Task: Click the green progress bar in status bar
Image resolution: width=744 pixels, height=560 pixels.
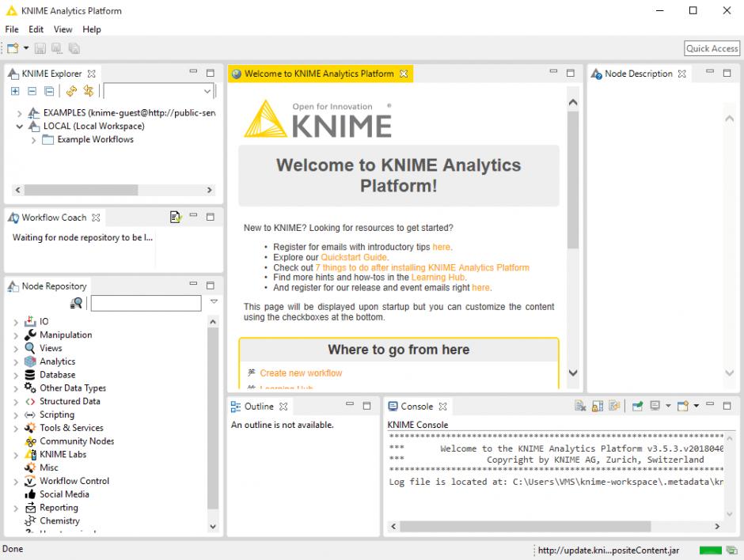Action: (x=710, y=551)
